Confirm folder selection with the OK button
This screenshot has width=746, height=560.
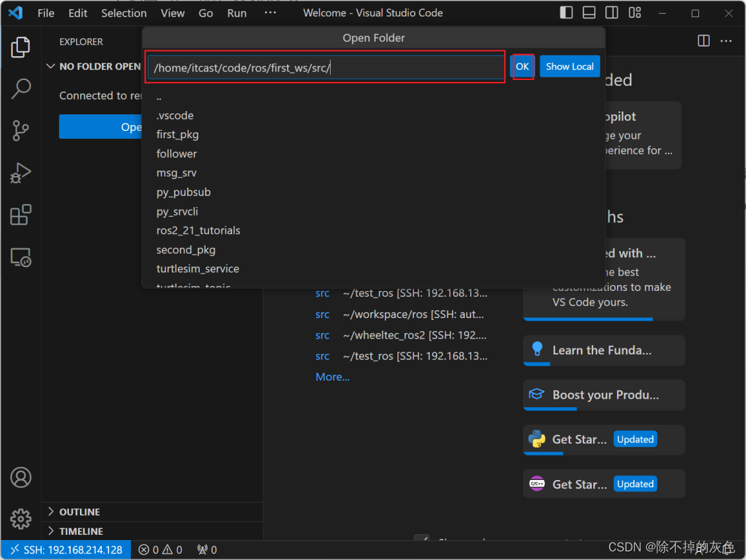pos(522,66)
